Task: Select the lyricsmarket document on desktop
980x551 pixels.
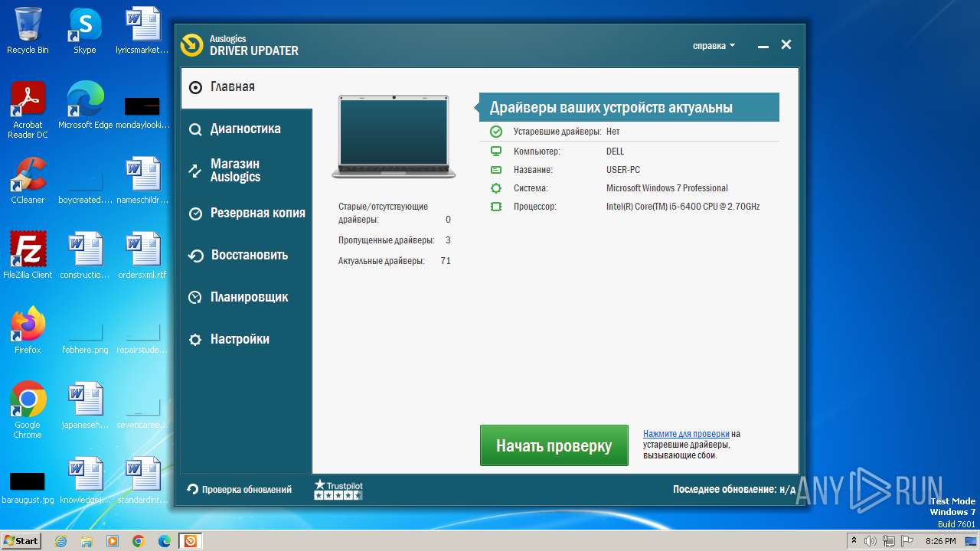Action: [142, 31]
